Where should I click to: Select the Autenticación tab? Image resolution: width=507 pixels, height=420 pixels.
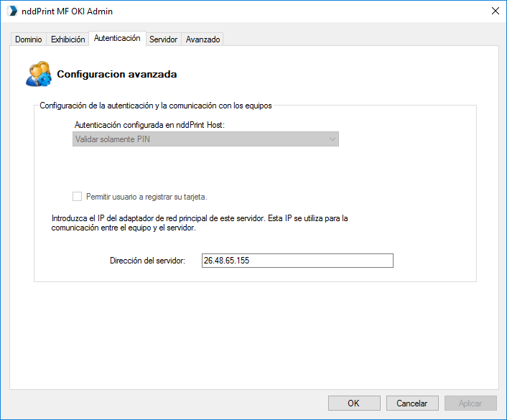117,38
